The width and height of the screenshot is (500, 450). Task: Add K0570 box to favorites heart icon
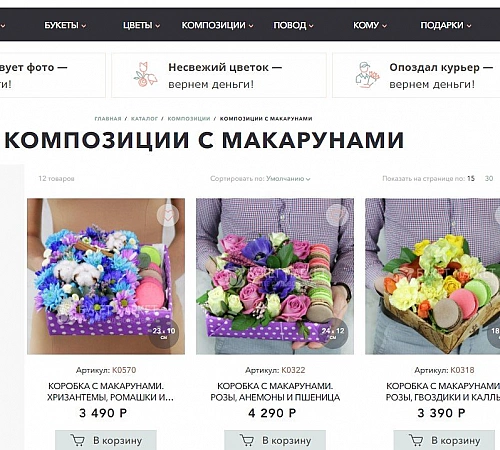(168, 215)
